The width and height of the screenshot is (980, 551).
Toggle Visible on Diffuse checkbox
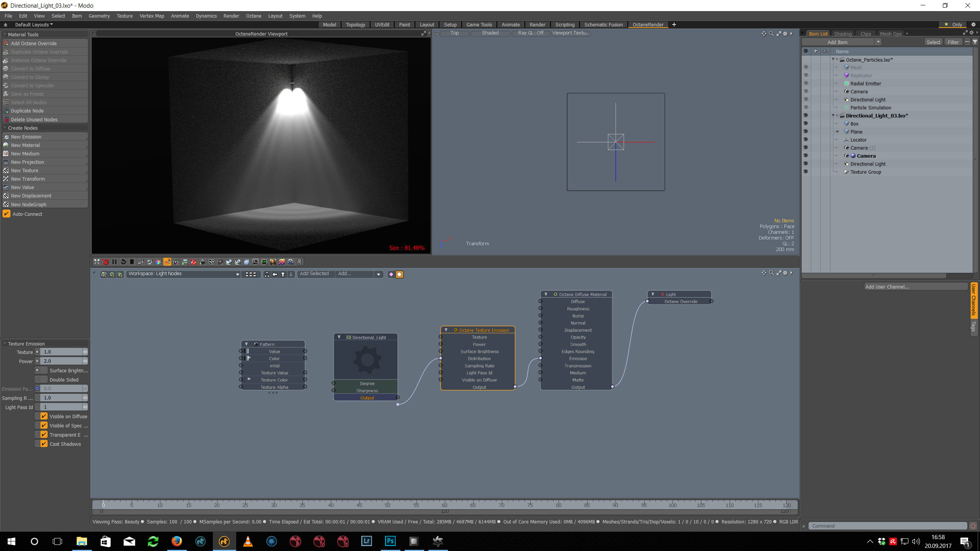[44, 416]
